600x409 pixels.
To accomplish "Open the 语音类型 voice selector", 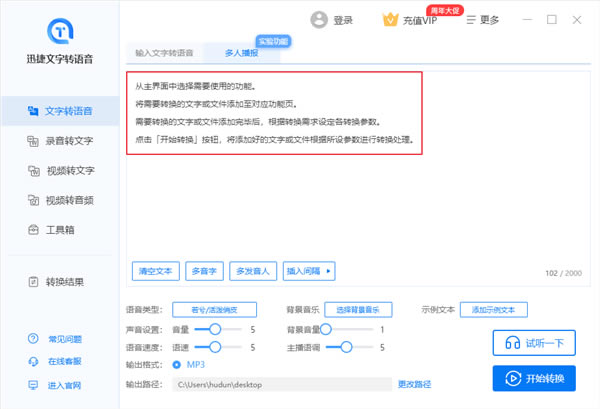I will pyautogui.click(x=214, y=310).
